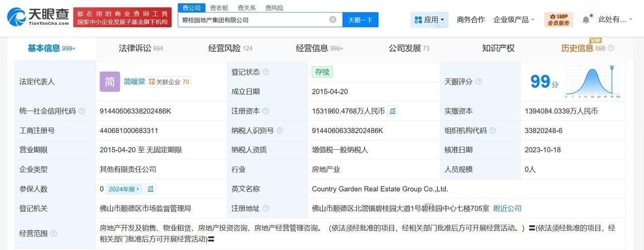Open the notification bell
This screenshot has height=250, width=644.
pyautogui.click(x=586, y=20)
